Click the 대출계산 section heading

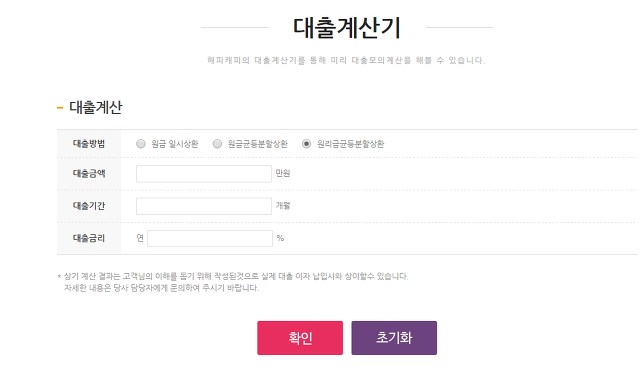(96, 107)
